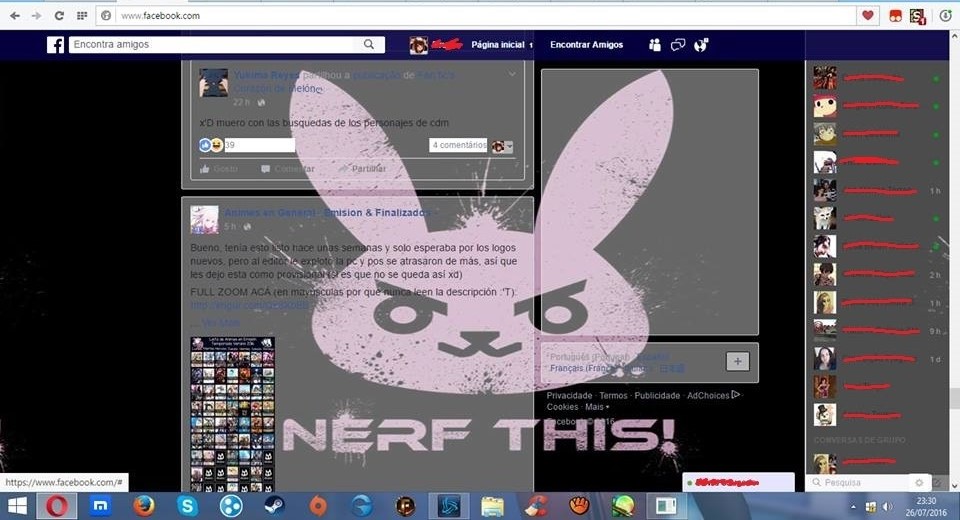Click the red extension icon beside the heart
The width and height of the screenshot is (960, 520).
click(896, 17)
